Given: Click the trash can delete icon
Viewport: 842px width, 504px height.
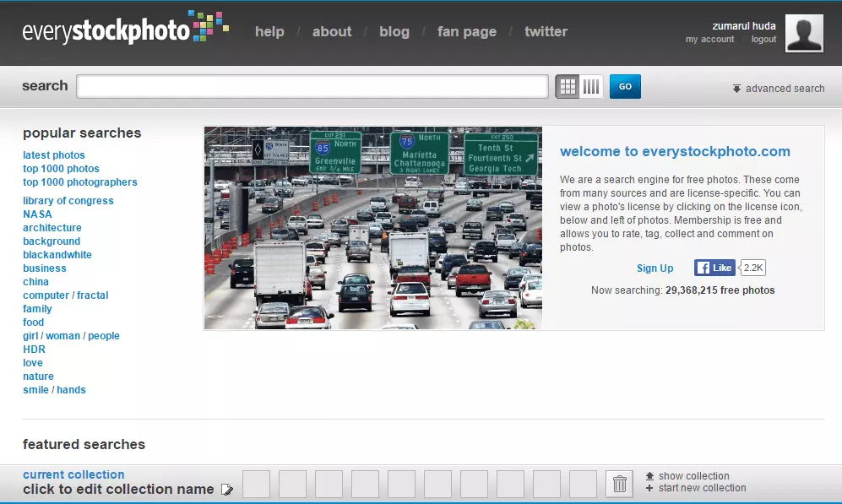Looking at the screenshot, I should click(619, 484).
